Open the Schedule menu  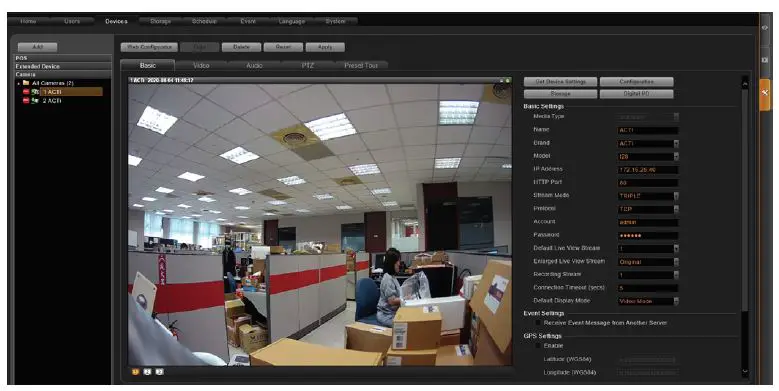204,21
